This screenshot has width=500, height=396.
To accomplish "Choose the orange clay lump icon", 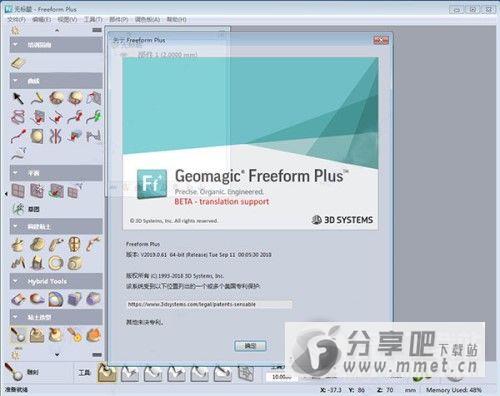I will pos(94,335).
